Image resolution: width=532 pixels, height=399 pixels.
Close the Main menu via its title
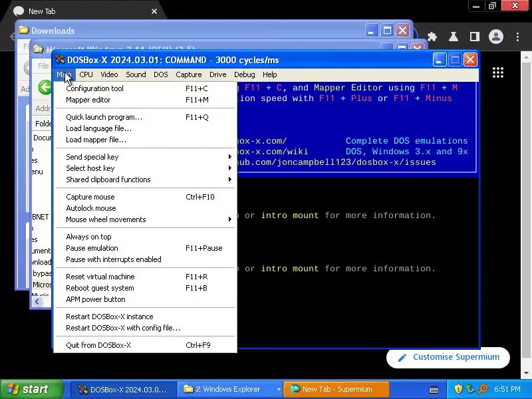(x=64, y=74)
